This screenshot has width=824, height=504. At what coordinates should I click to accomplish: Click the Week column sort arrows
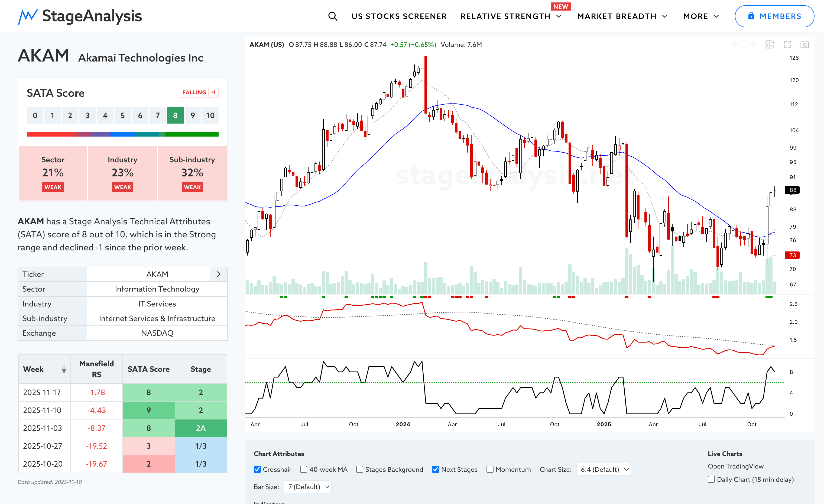tap(64, 369)
